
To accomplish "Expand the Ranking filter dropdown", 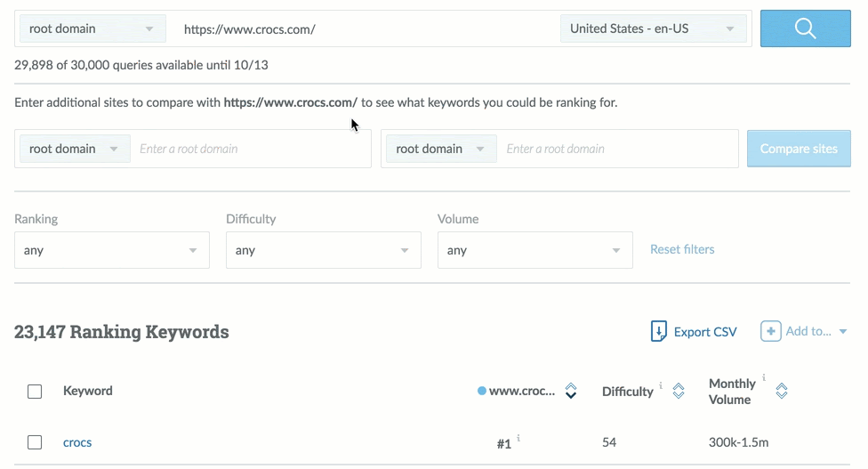I will tap(112, 251).
